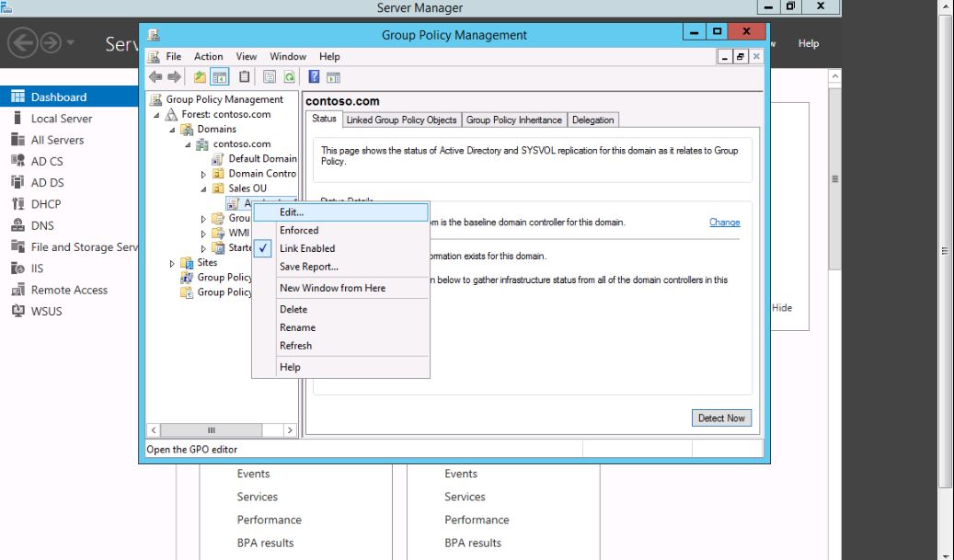Image resolution: width=954 pixels, height=560 pixels.
Task: Select File and Storage Services in the sidebar
Action: coord(69,246)
